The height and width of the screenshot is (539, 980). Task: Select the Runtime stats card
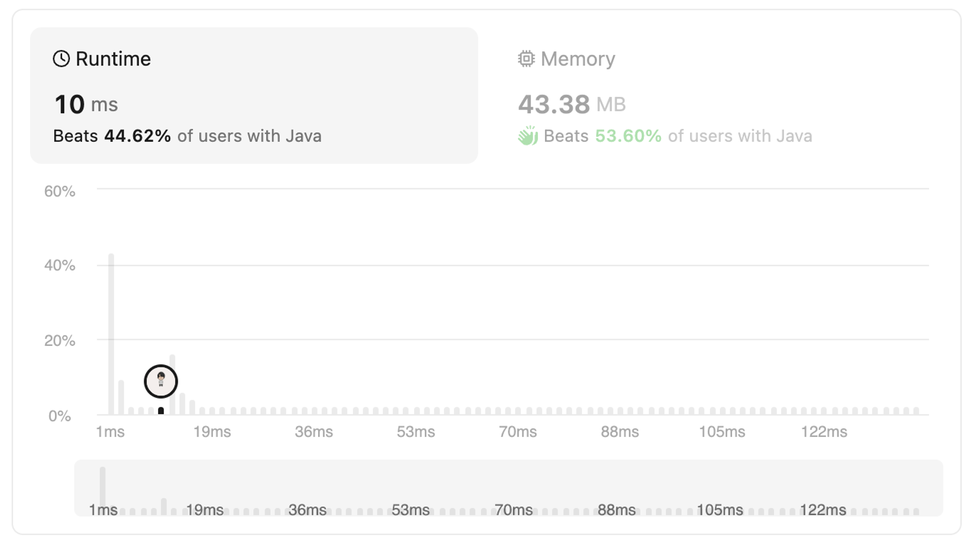tap(254, 96)
